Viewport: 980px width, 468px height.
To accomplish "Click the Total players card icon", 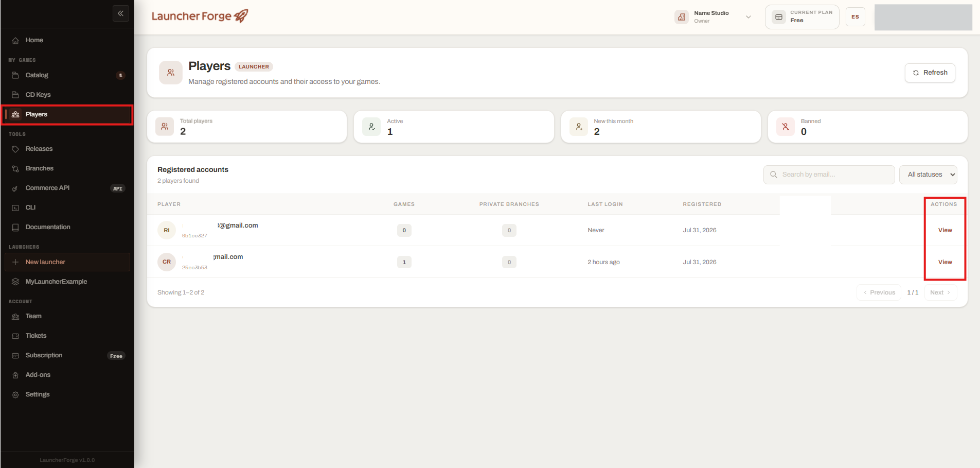I will [165, 127].
